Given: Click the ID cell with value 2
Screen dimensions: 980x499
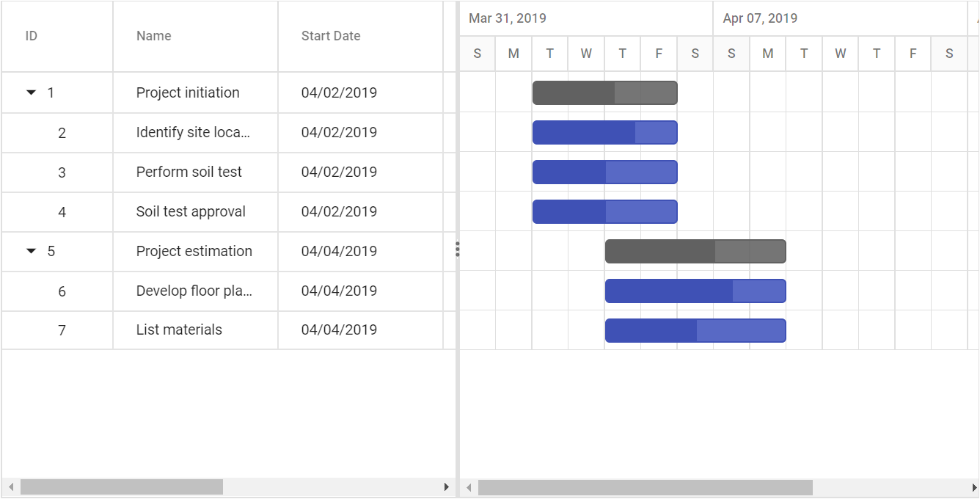Looking at the screenshot, I should pos(57,132).
